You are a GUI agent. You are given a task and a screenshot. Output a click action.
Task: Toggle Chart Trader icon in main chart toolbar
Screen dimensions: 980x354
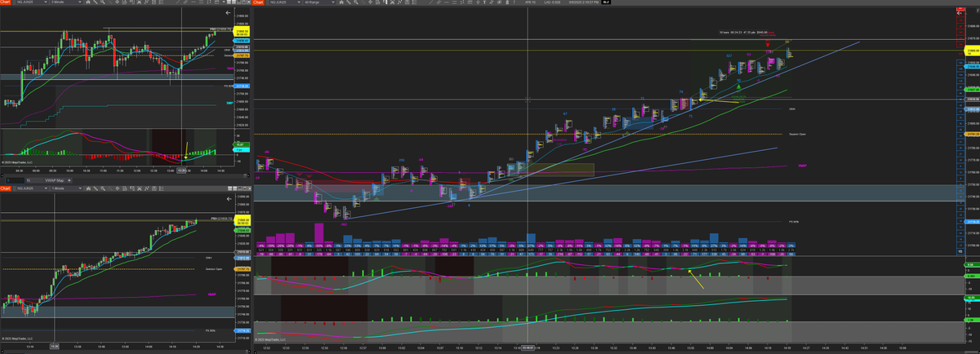(x=385, y=3)
